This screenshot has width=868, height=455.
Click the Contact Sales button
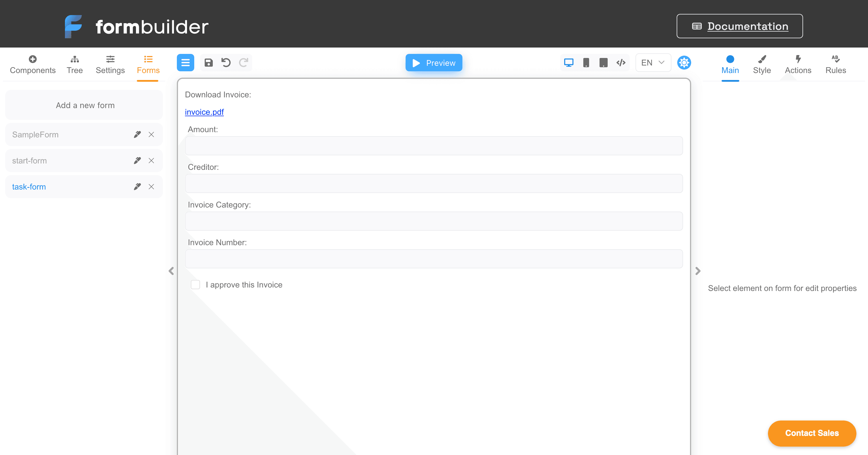812,433
